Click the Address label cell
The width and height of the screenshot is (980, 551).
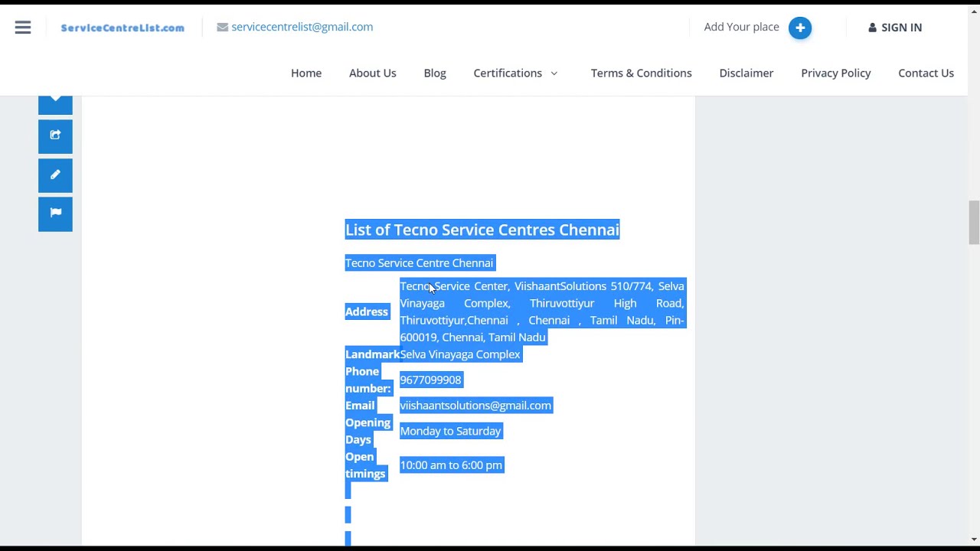[367, 311]
